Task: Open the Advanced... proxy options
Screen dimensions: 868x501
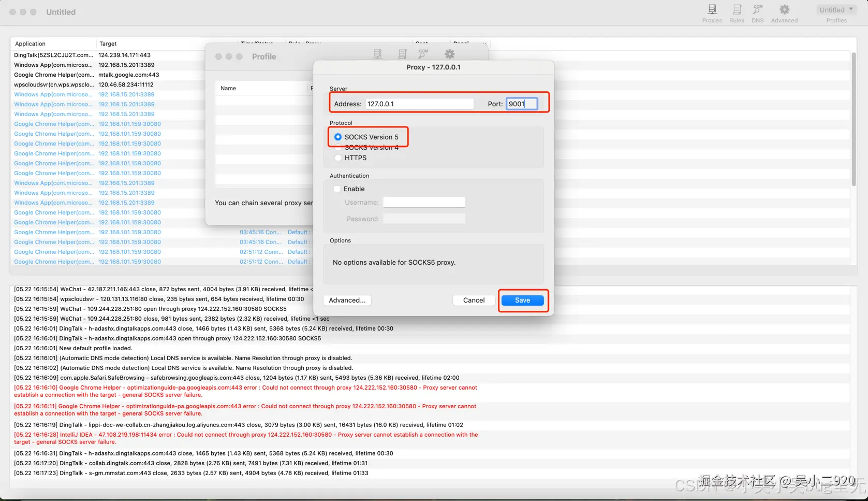Action: tap(347, 300)
